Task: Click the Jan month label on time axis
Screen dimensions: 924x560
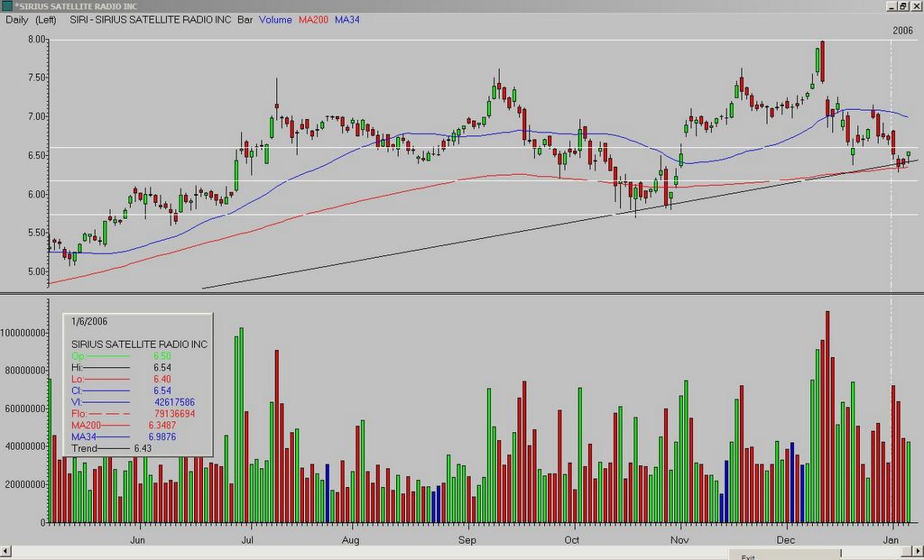Action: pos(892,540)
